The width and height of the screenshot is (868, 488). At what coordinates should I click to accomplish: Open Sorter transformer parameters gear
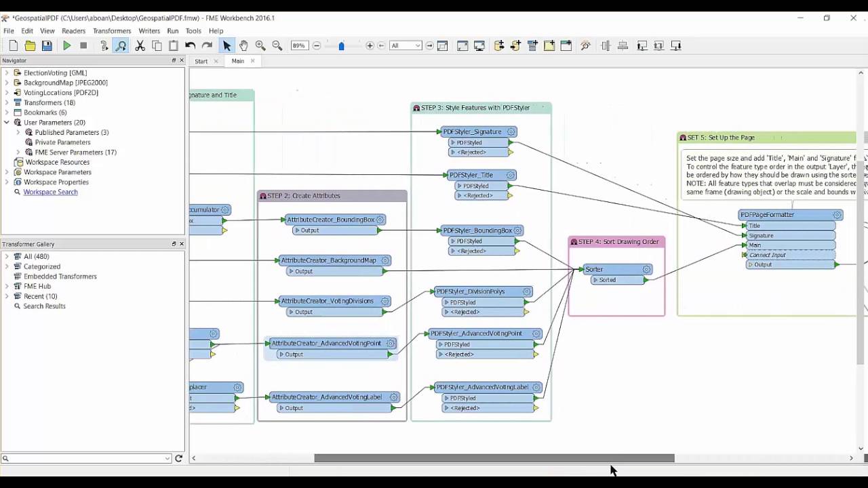[x=646, y=269]
